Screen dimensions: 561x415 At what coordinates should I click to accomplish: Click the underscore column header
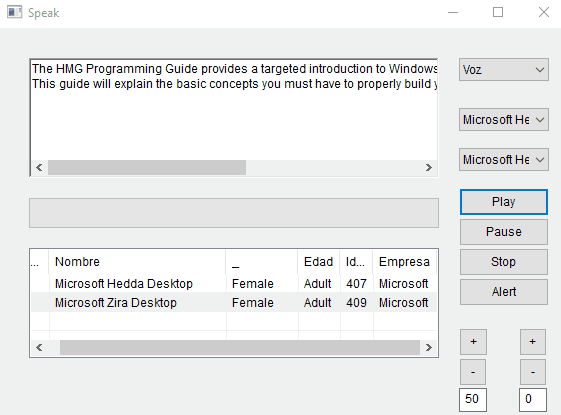pyautogui.click(x=262, y=262)
